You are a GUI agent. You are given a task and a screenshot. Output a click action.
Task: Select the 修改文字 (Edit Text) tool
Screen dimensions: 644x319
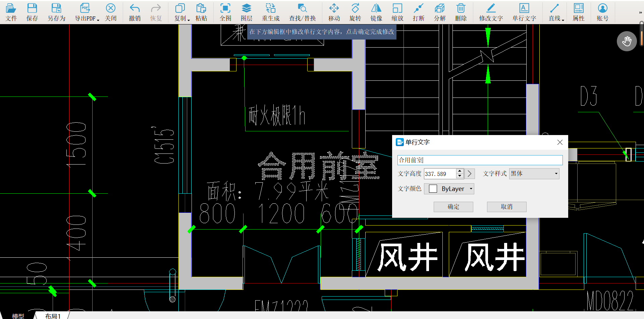tap(491, 12)
